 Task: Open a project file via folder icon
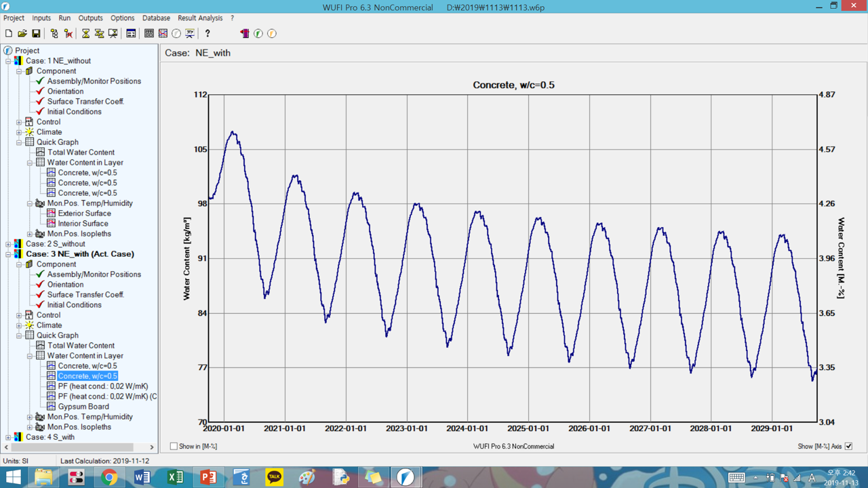[22, 33]
